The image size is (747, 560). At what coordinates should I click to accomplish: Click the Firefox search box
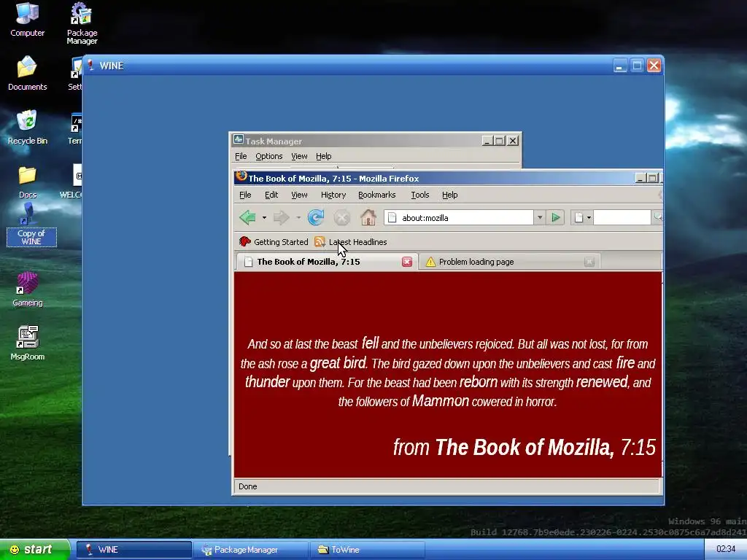(x=622, y=217)
